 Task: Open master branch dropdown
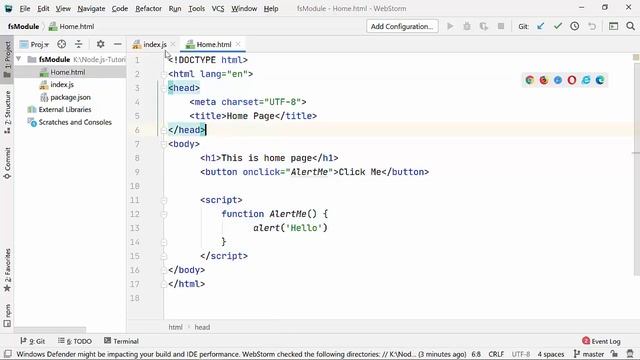click(589, 354)
